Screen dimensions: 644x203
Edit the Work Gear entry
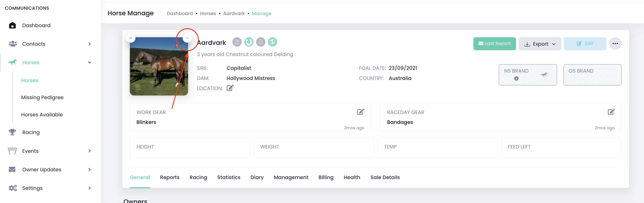(360, 112)
